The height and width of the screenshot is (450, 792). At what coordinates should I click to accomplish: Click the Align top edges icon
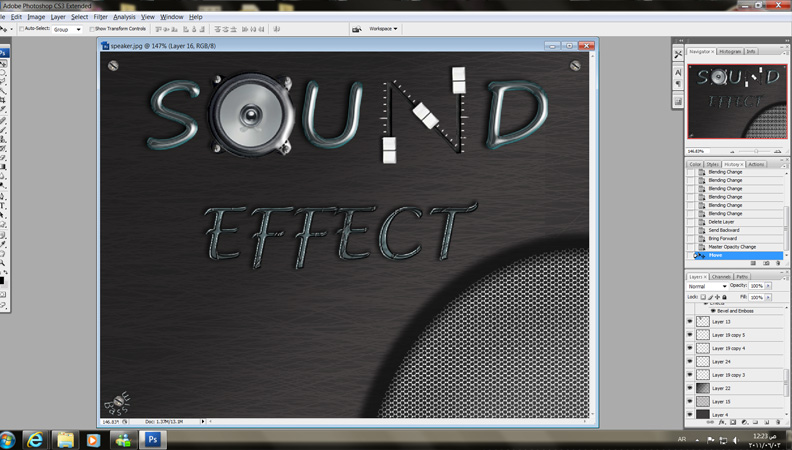(x=159, y=29)
